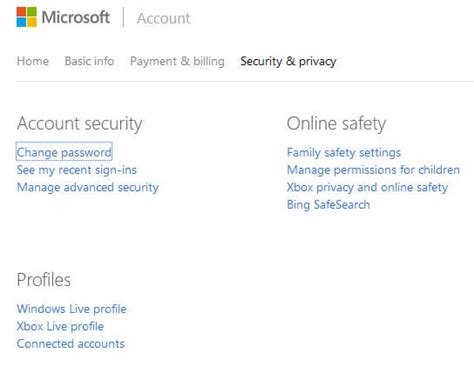The width and height of the screenshot is (474, 366).
Task: Click the Profiles heading
Action: (x=44, y=279)
